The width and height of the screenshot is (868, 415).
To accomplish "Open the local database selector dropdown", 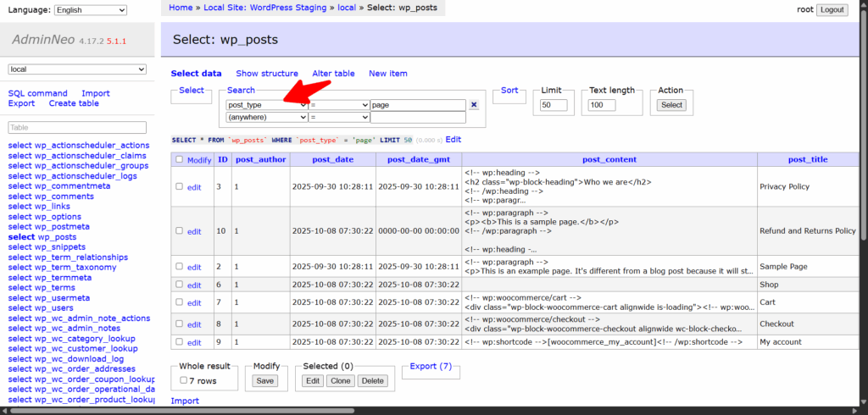I will [78, 69].
